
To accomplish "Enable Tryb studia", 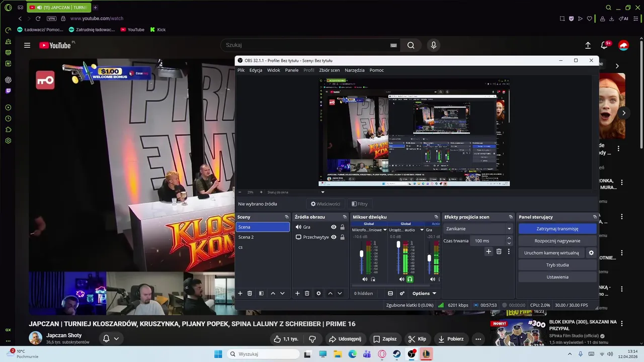I will 557,265.
